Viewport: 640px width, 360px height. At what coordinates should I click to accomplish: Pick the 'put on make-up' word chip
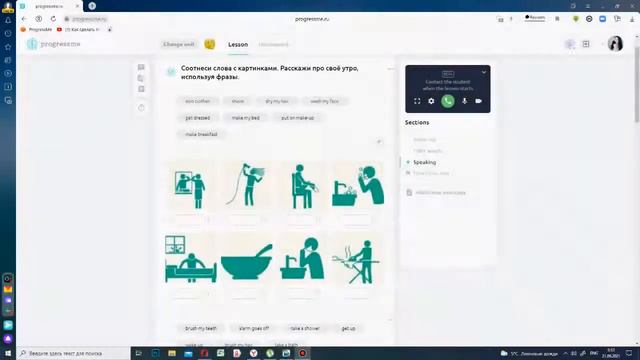[x=298, y=118]
